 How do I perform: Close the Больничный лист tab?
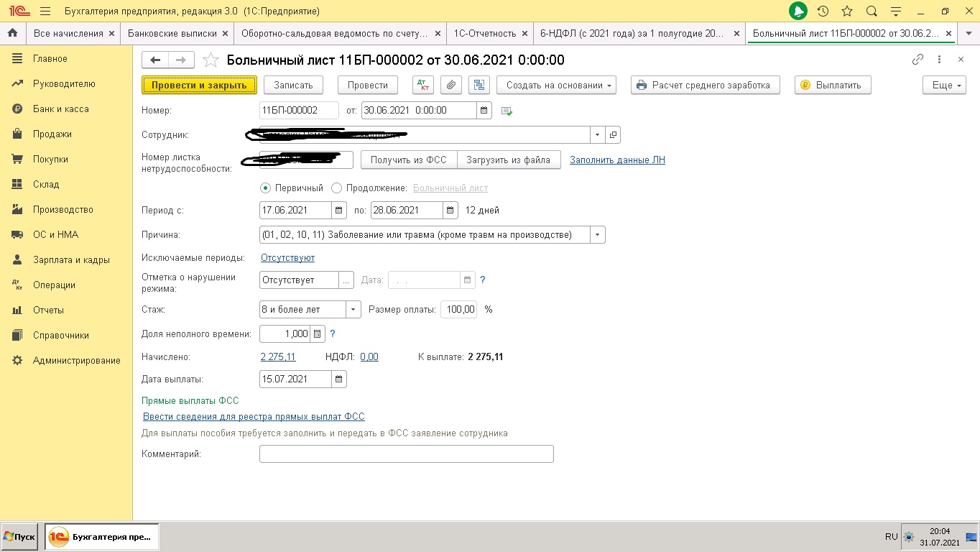pyautogui.click(x=949, y=33)
